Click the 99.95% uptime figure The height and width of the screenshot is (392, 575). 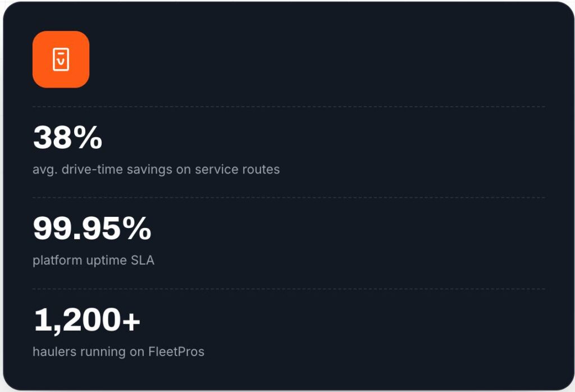pos(92,228)
